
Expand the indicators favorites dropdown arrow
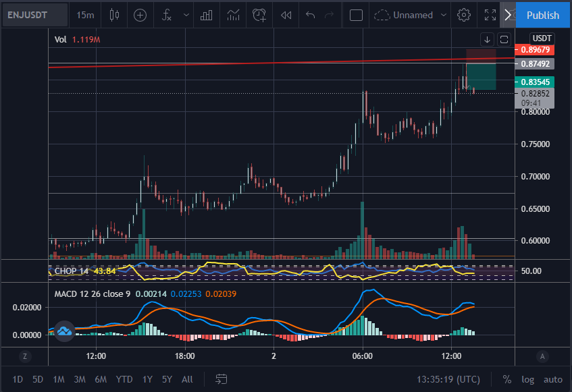click(186, 15)
